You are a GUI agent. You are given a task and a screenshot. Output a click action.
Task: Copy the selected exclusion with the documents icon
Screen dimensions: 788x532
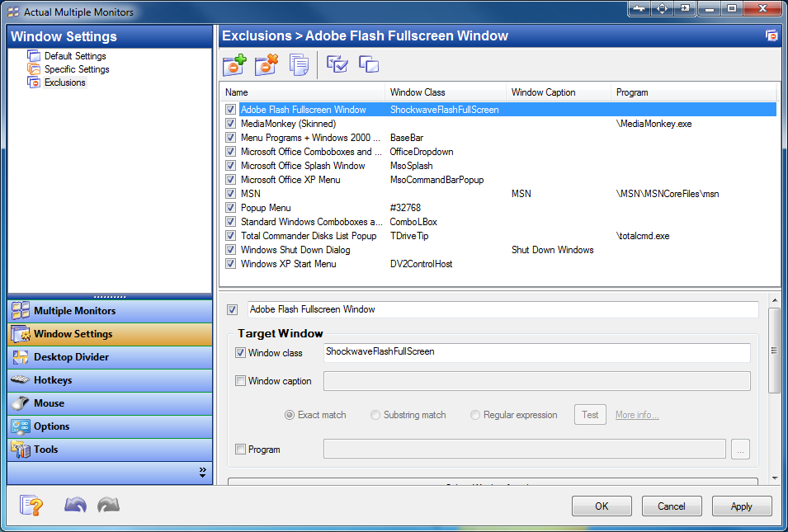coord(299,65)
